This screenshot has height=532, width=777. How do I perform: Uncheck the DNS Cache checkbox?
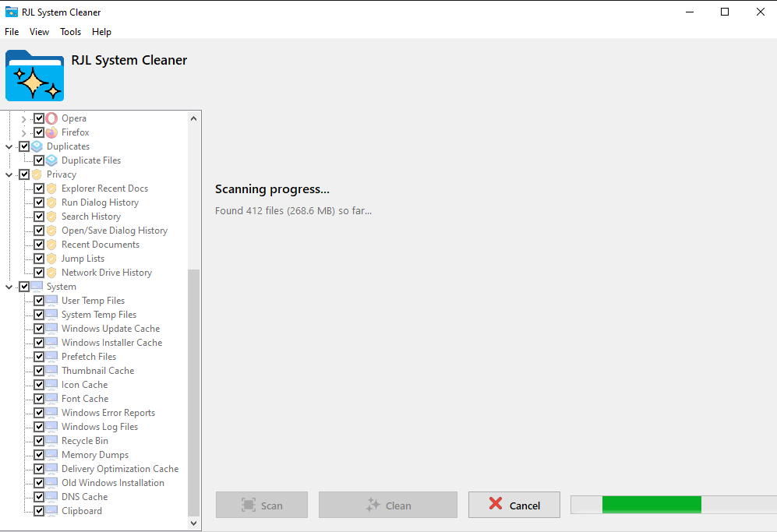40,496
